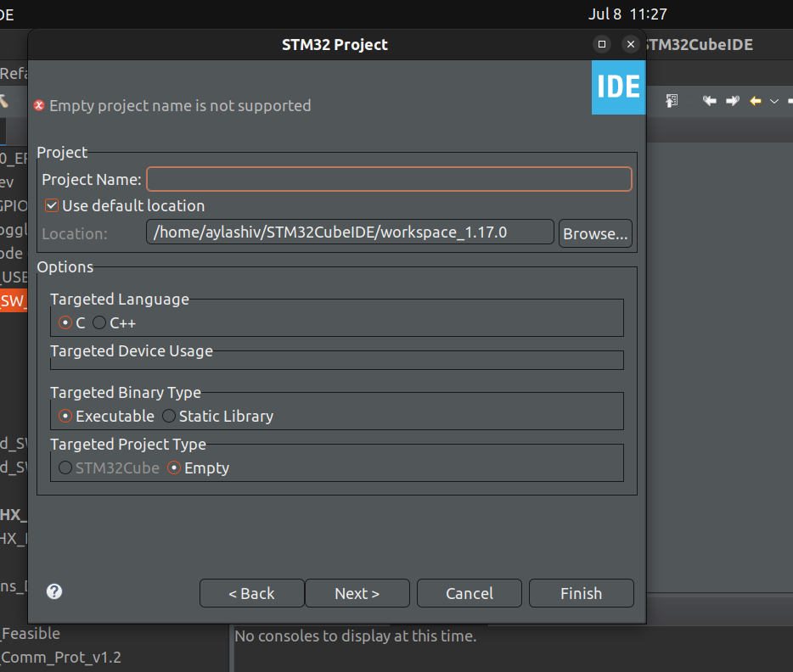Cancel the STM32 Project wizard

pyautogui.click(x=469, y=592)
